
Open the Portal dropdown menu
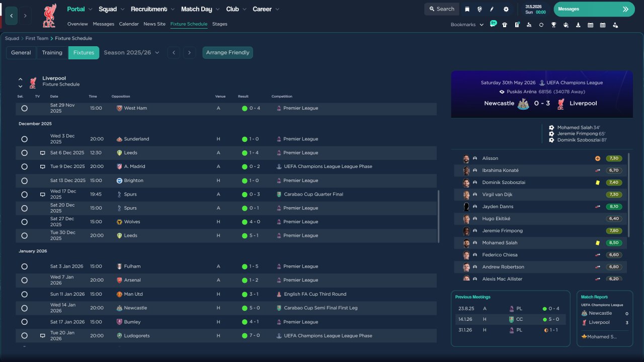click(79, 9)
